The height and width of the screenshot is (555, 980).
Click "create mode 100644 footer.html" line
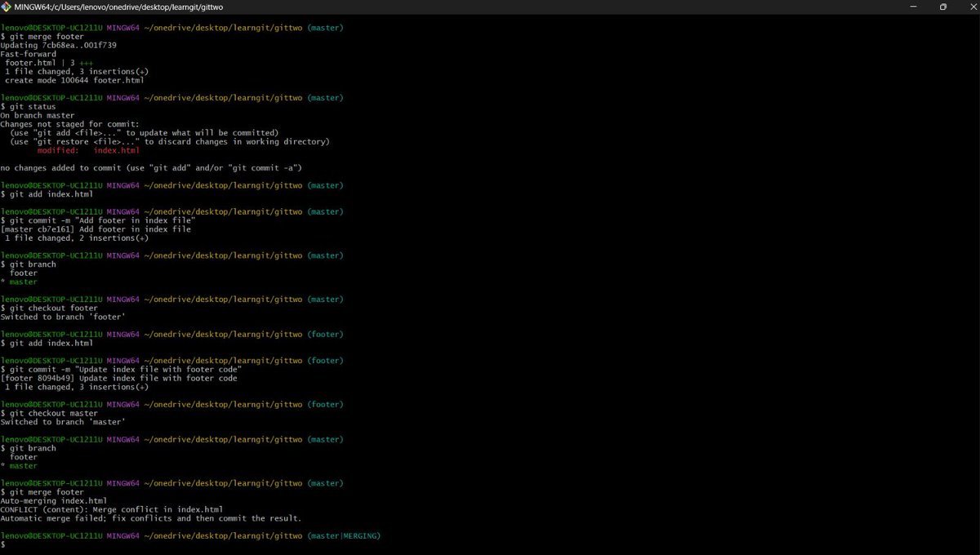(x=74, y=80)
